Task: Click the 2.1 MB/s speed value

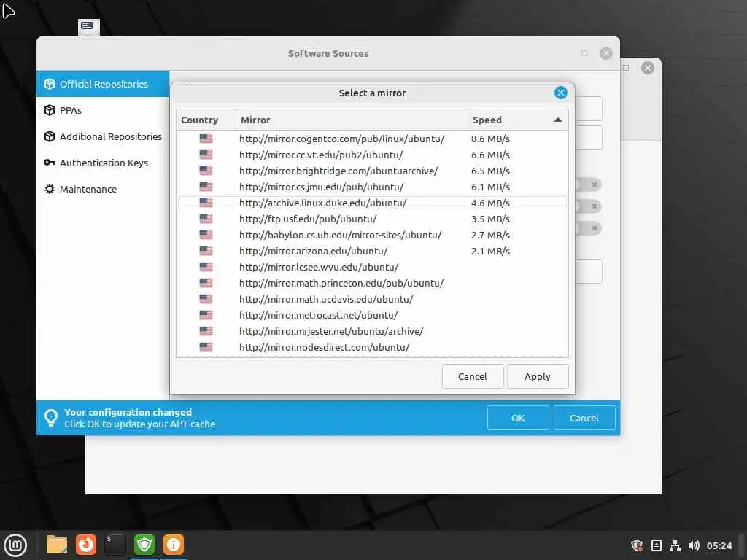Action: [490, 251]
